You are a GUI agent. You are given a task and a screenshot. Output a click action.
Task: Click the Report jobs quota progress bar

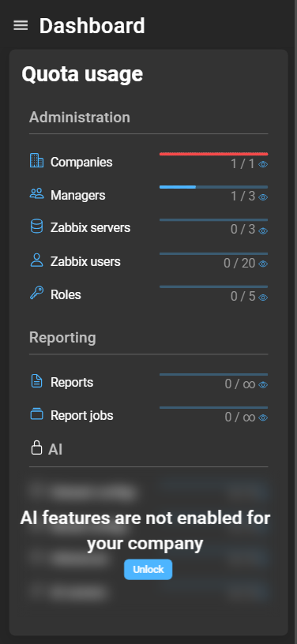[213, 407]
